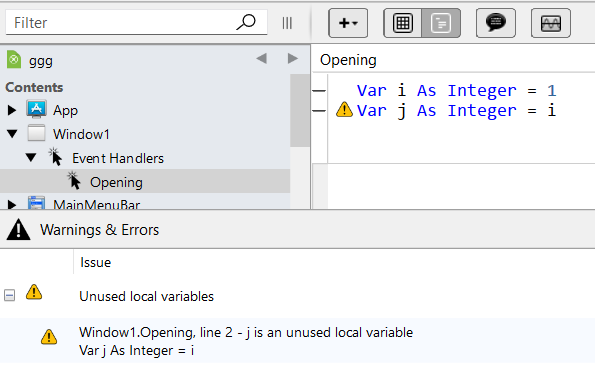Viewport: 595px width, 385px height.
Task: Expand the MainMenuBar tree item
Action: pos(12,205)
